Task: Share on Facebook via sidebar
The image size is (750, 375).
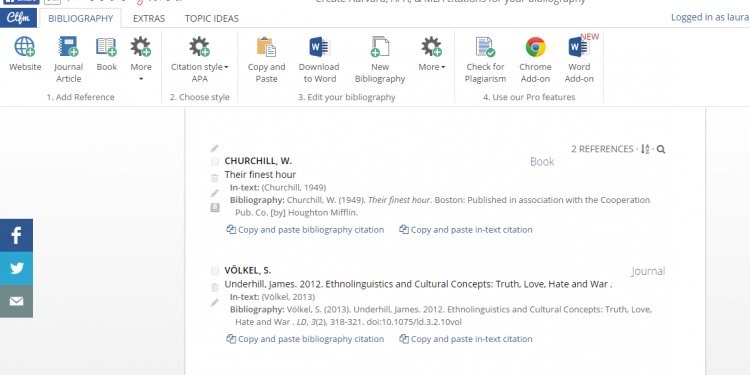Action: (16, 235)
